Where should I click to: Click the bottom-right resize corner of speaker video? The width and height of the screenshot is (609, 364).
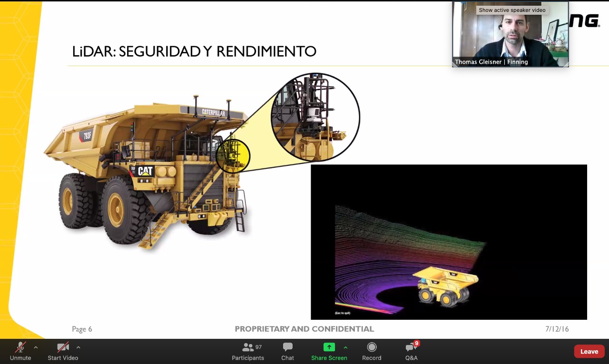pyautogui.click(x=566, y=64)
